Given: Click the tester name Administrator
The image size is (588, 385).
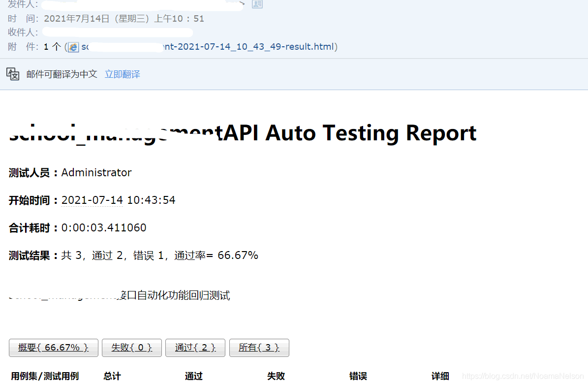Looking at the screenshot, I should pos(96,172).
